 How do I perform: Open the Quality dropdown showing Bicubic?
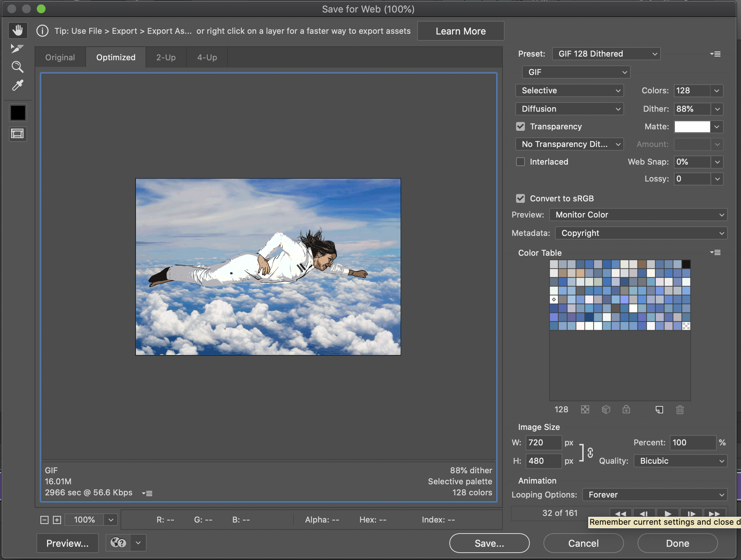(680, 461)
